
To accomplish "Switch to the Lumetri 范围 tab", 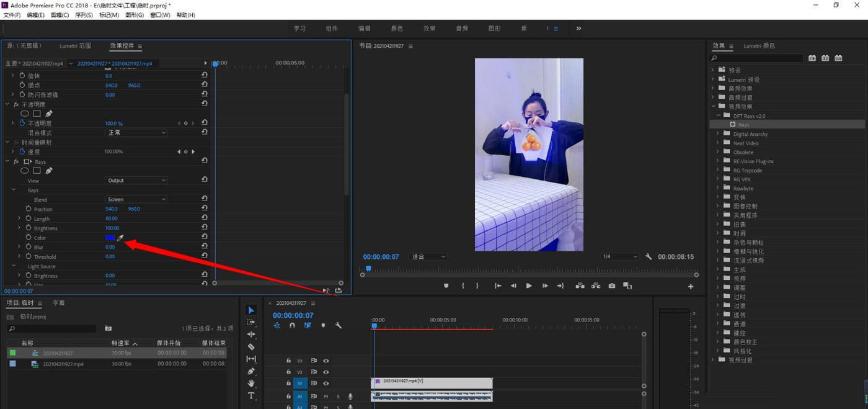I will point(75,46).
